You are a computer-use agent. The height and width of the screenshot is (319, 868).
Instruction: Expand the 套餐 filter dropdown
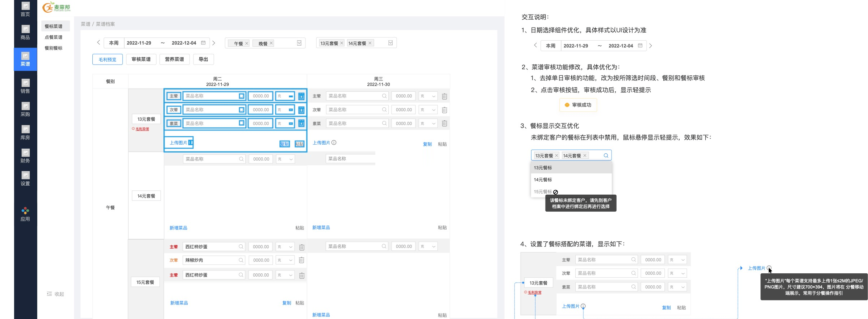pyautogui.click(x=391, y=43)
